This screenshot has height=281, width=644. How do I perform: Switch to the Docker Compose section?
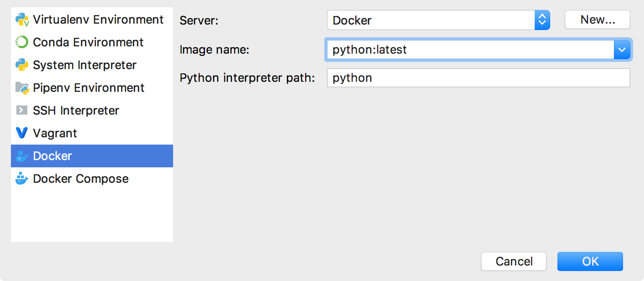(80, 178)
